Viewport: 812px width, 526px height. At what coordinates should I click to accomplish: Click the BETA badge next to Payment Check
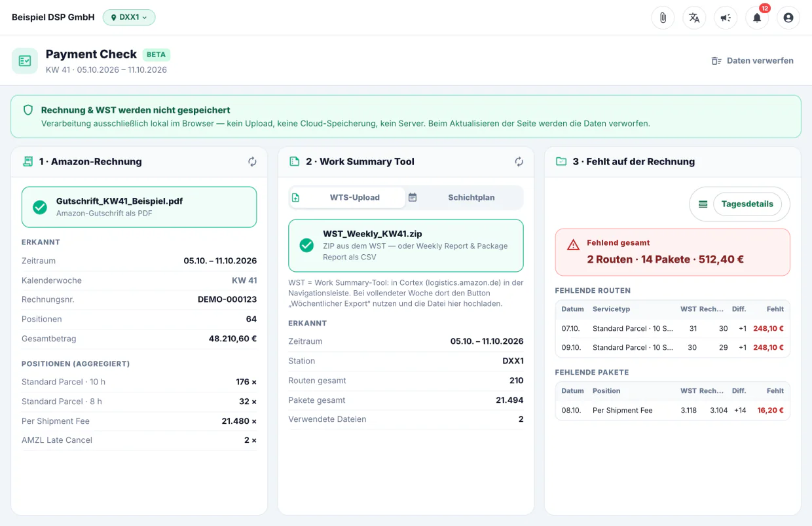pos(157,54)
